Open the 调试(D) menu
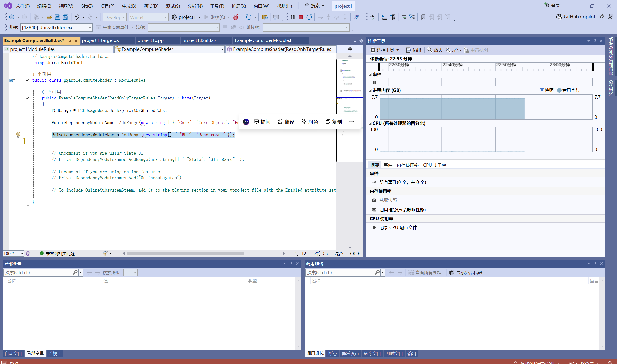Viewport: 617px width, 364px height. point(151,6)
